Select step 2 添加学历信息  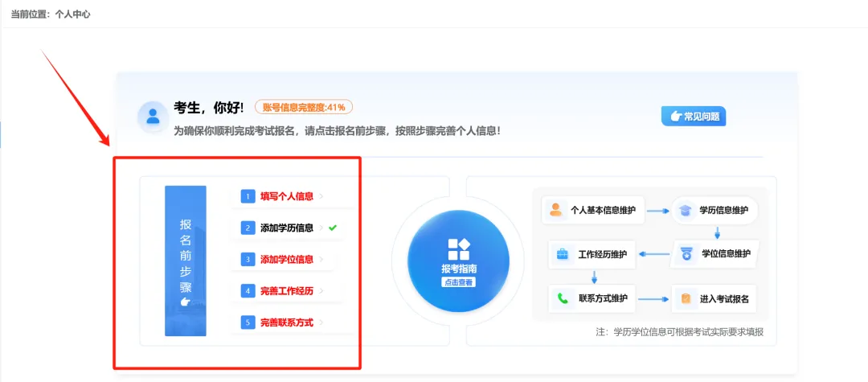pyautogui.click(x=286, y=228)
